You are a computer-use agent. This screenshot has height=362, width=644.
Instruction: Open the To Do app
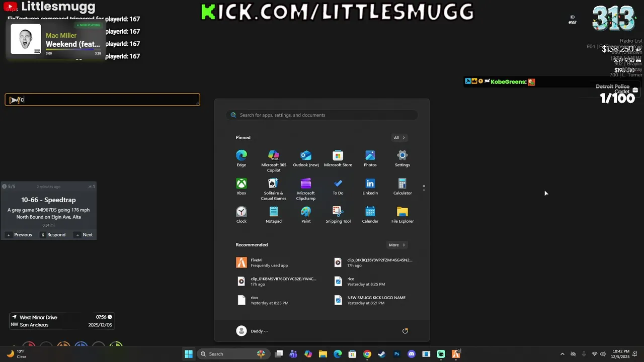(x=338, y=187)
